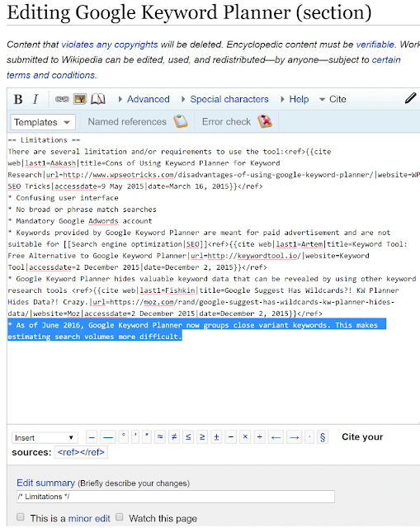Insert minus sign symbol after ±
Screen dimensions: 420x528
tap(231, 437)
